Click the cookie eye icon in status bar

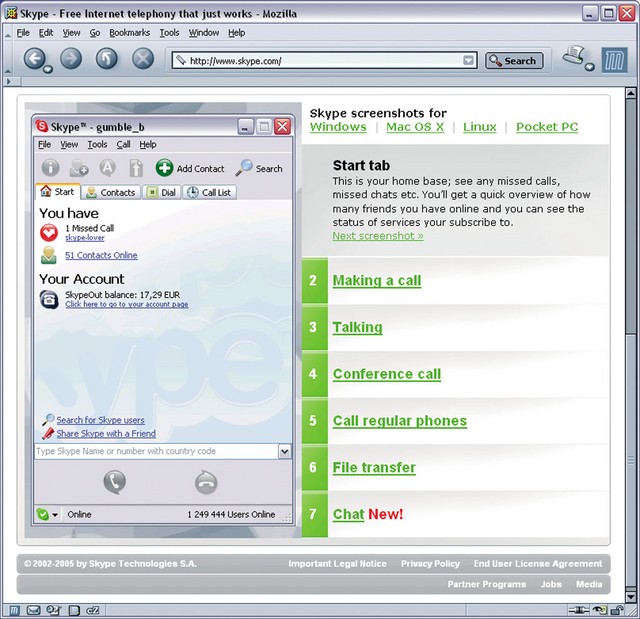[x=600, y=610]
